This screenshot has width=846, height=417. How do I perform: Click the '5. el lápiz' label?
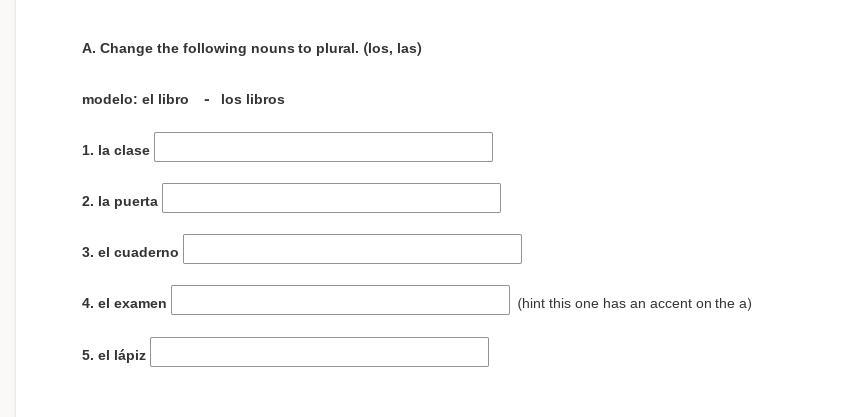pyautogui.click(x=114, y=356)
